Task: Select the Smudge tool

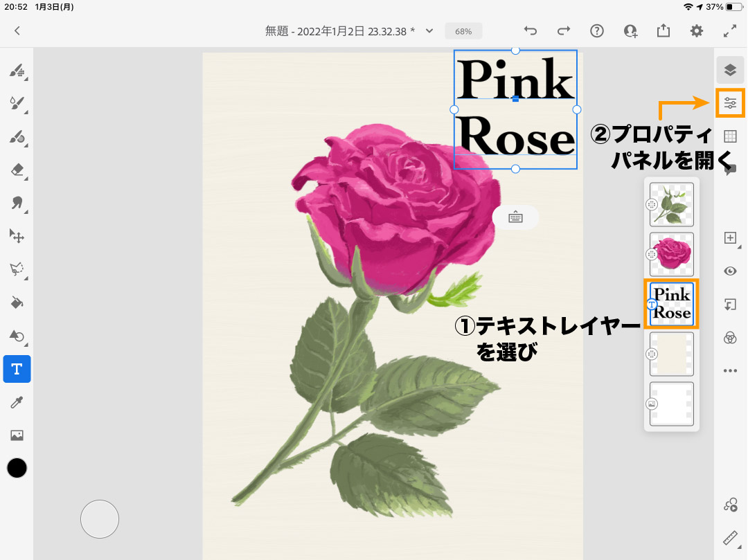Action: coord(17,203)
